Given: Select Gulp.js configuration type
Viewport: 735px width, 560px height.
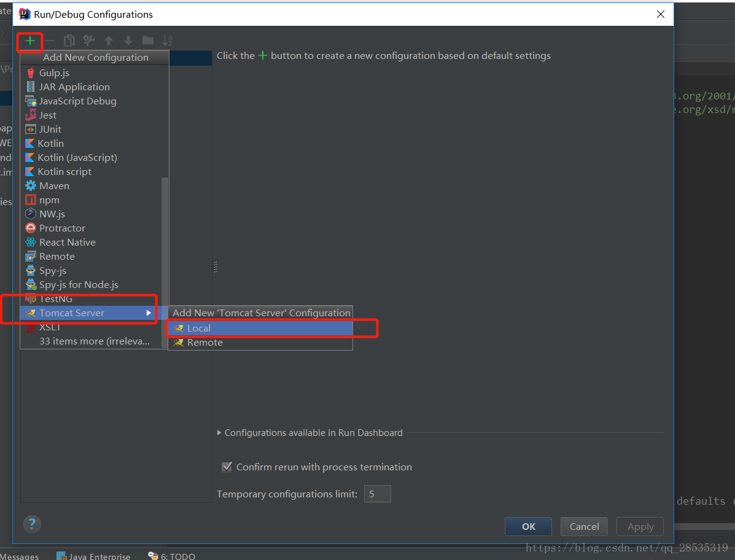Looking at the screenshot, I should (94, 72).
